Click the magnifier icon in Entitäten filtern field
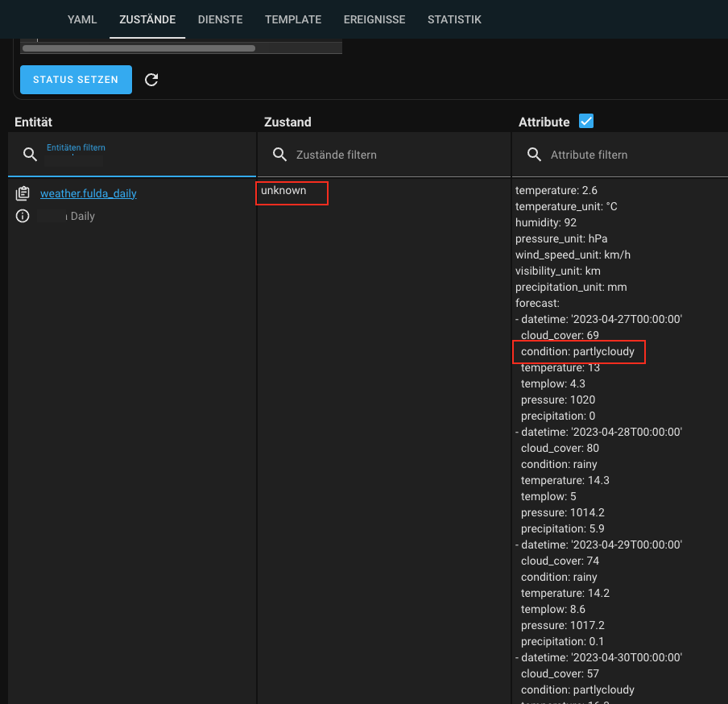This screenshot has height=704, width=728. point(31,153)
